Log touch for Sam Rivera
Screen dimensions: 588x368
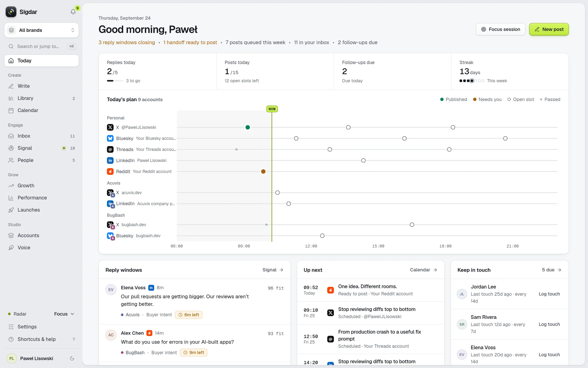tap(549, 324)
